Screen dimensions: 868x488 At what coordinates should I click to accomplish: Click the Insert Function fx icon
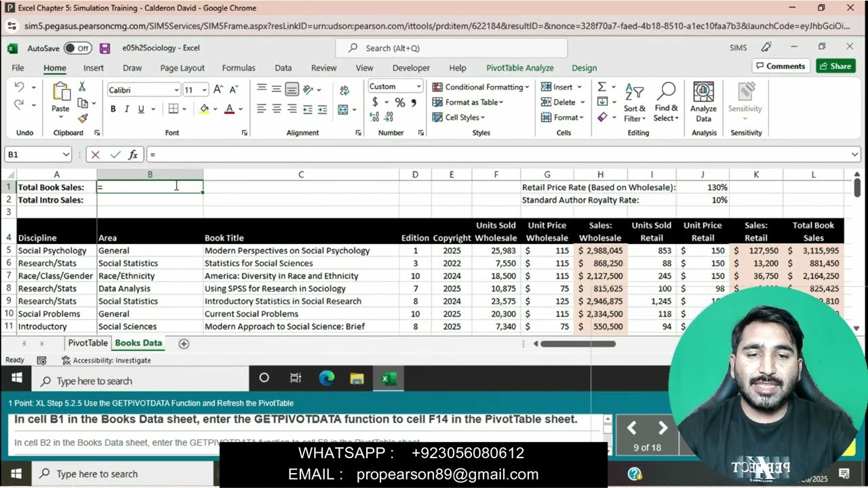coord(133,155)
